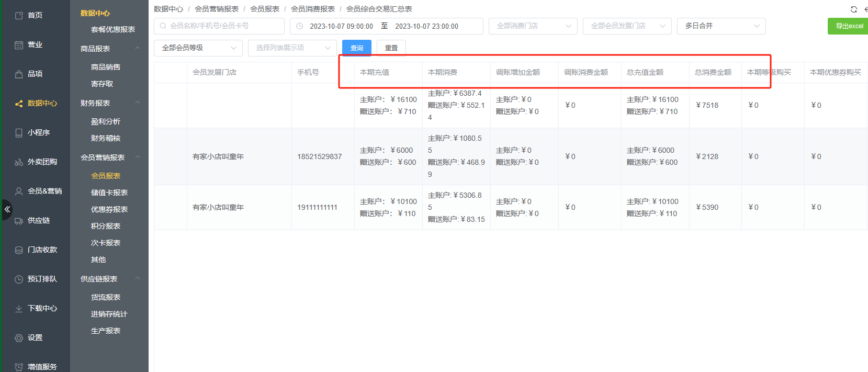Click the 下载中心 download icon
This screenshot has width=868, height=372.
19,309
